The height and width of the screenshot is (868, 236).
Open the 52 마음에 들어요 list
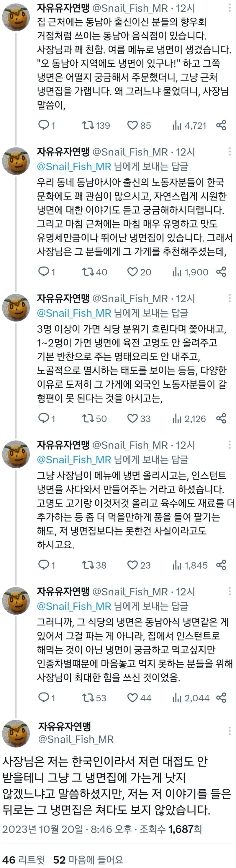88,859
